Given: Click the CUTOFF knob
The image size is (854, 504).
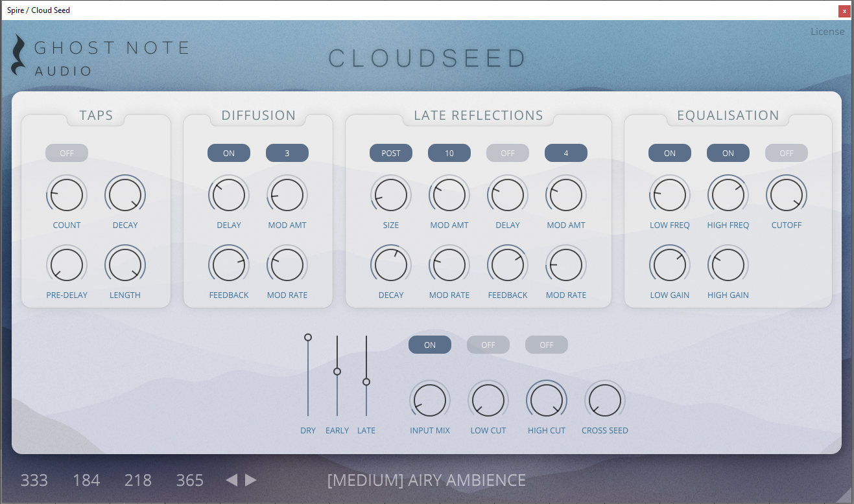Looking at the screenshot, I should 787,195.
